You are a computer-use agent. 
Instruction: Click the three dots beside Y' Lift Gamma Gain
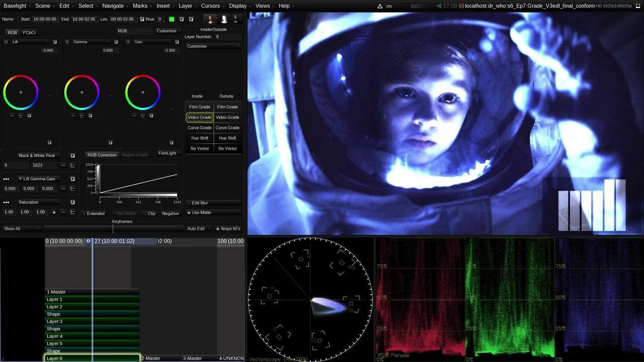click(x=6, y=179)
